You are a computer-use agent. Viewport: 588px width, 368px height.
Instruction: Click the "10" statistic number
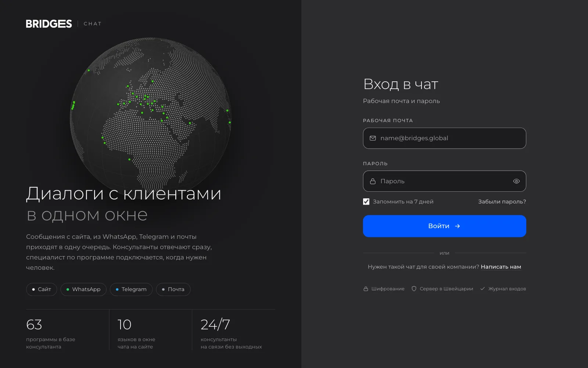pyautogui.click(x=124, y=325)
